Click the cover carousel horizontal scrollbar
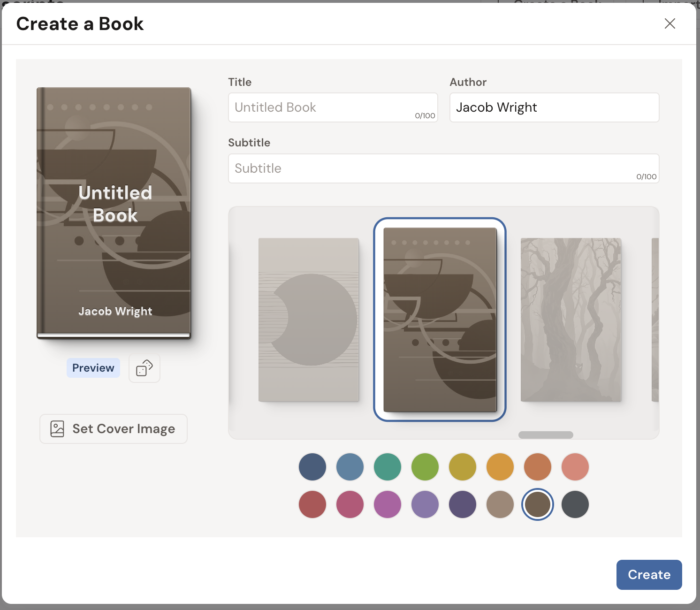 546,435
